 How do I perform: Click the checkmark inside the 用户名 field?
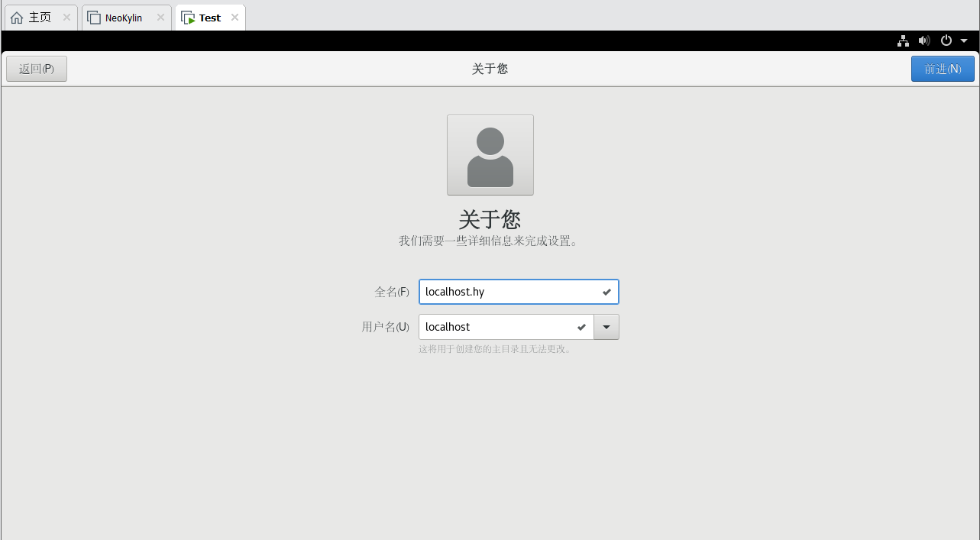click(x=581, y=326)
